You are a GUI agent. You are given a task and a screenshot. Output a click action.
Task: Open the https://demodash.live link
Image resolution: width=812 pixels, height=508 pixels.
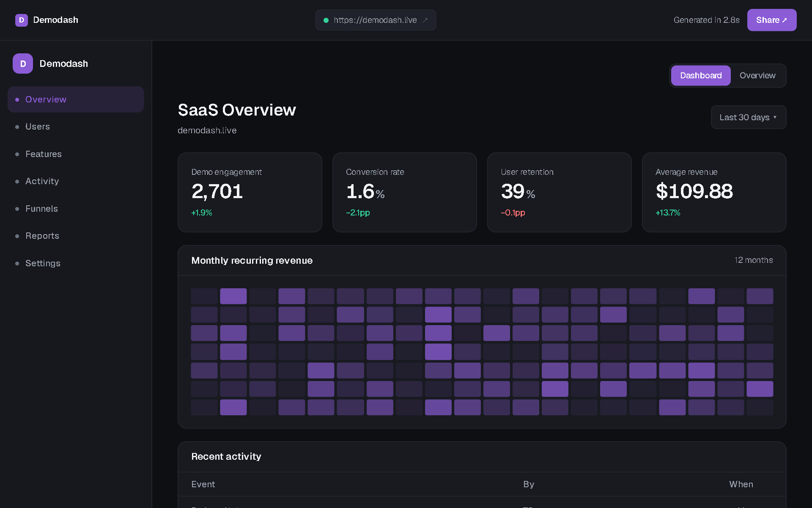[376, 20]
